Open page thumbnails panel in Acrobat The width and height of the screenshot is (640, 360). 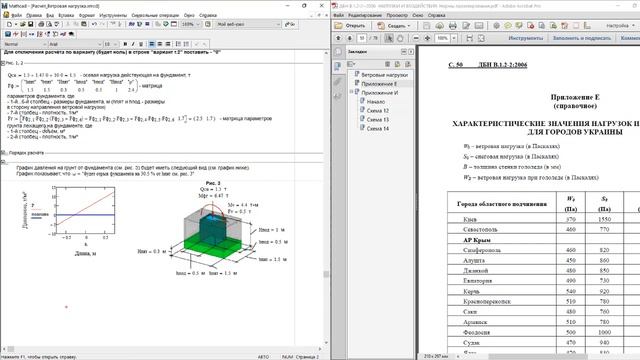[x=338, y=52]
